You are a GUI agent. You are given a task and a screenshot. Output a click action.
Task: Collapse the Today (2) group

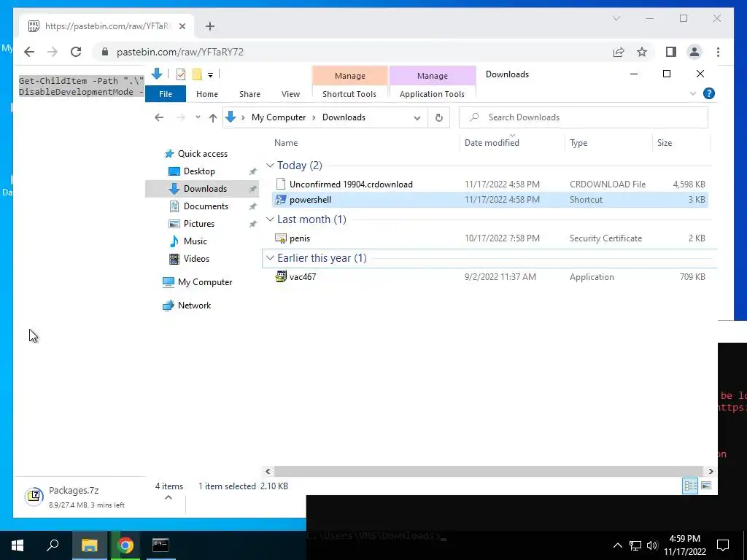click(x=270, y=166)
